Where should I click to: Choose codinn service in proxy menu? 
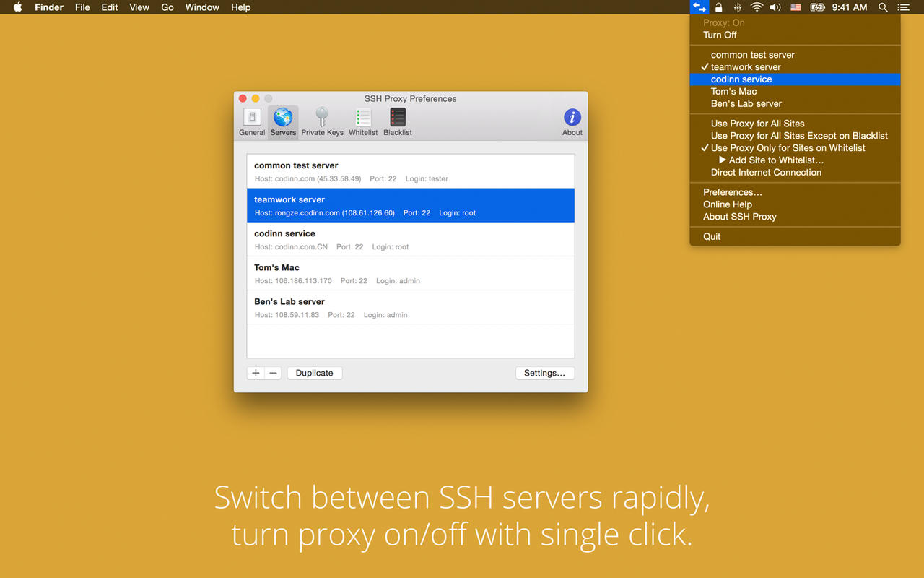tap(741, 79)
